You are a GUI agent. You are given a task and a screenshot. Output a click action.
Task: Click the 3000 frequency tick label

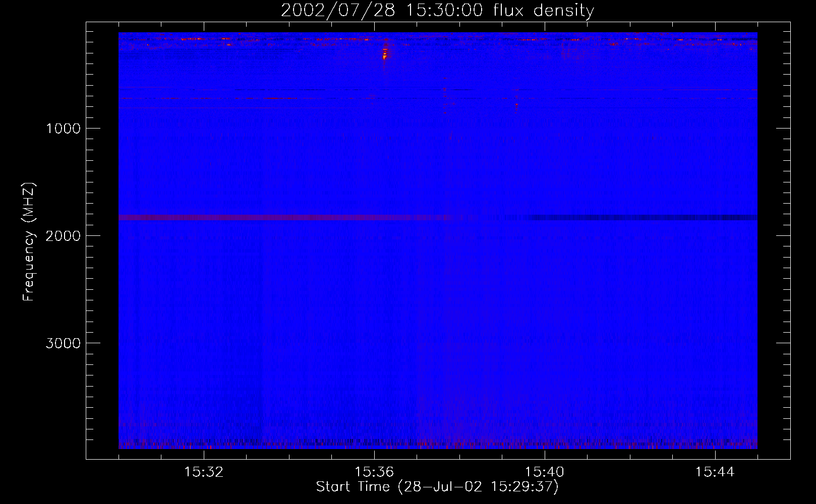[x=63, y=343]
